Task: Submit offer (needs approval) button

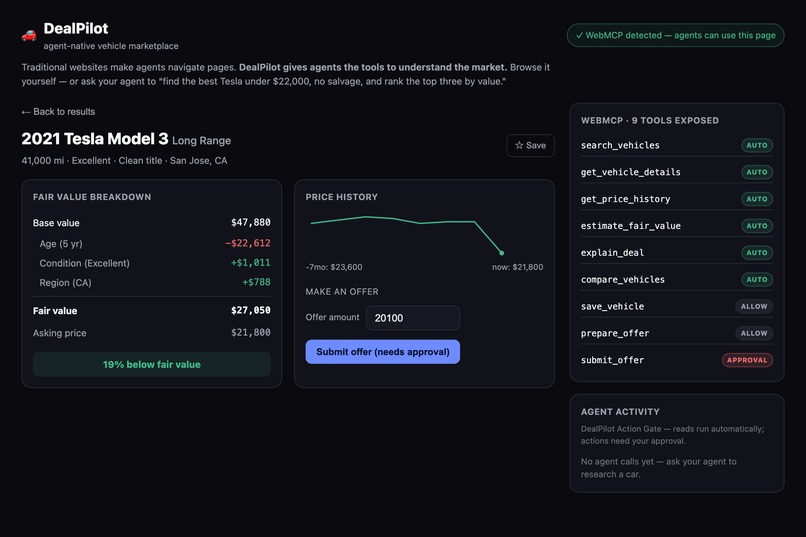Action: click(x=382, y=351)
